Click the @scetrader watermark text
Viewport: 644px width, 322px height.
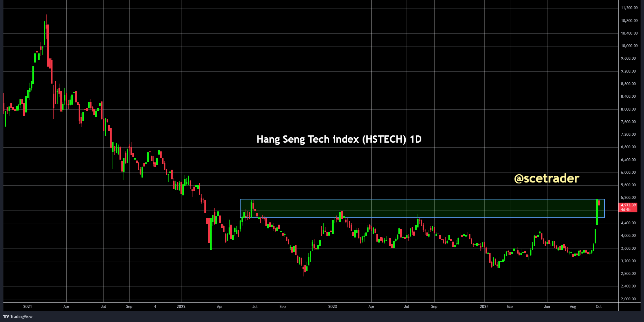547,179
